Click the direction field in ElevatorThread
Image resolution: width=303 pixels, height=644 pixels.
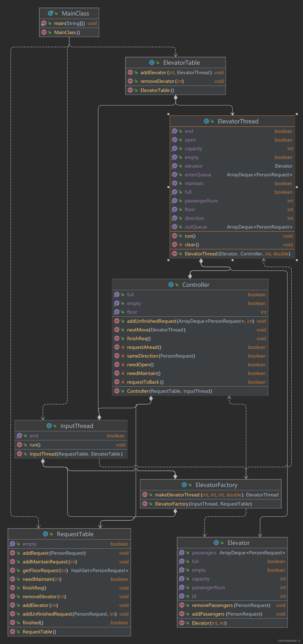[232, 218]
